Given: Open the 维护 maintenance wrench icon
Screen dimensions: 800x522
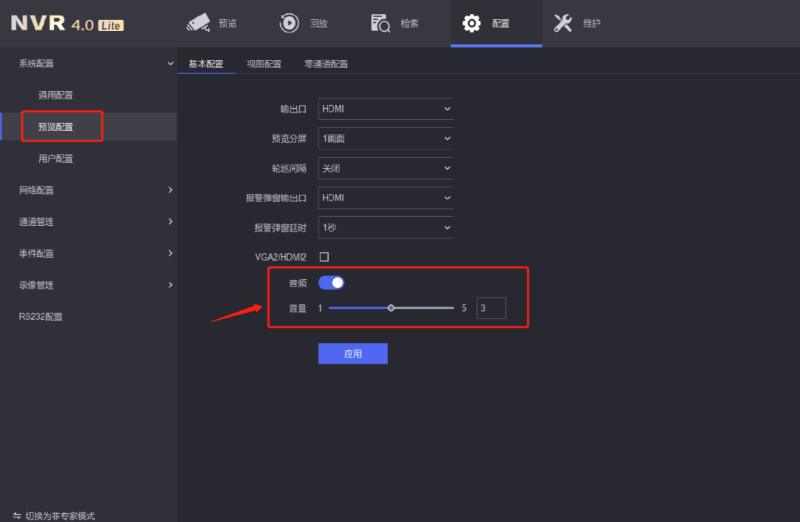Looking at the screenshot, I should (563, 23).
